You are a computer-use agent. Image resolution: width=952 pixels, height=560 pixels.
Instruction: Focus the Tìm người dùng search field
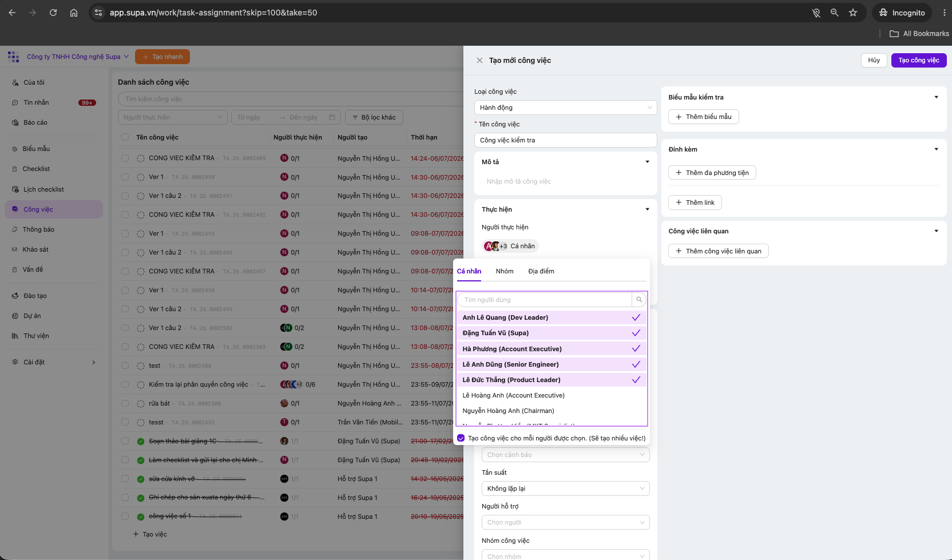coord(545,300)
